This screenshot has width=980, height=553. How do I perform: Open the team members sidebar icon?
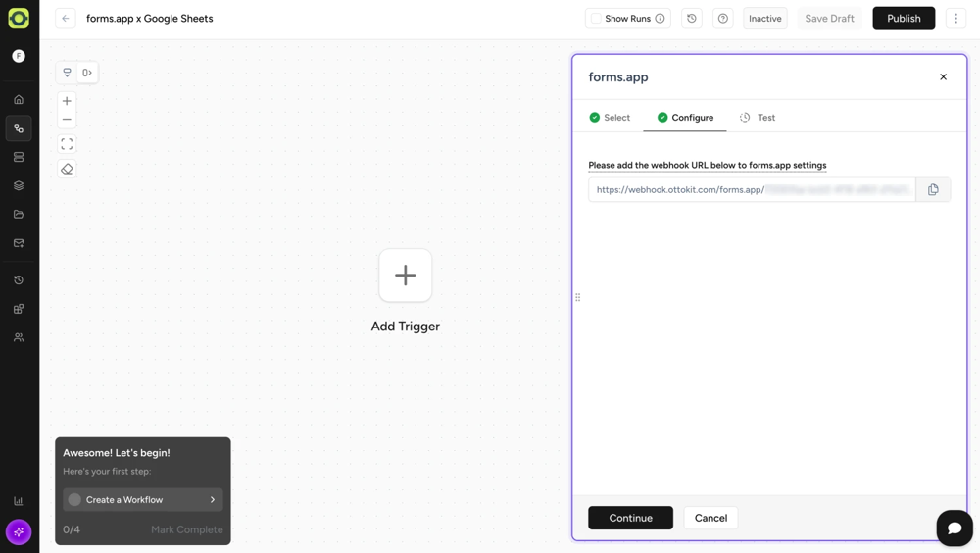point(19,338)
